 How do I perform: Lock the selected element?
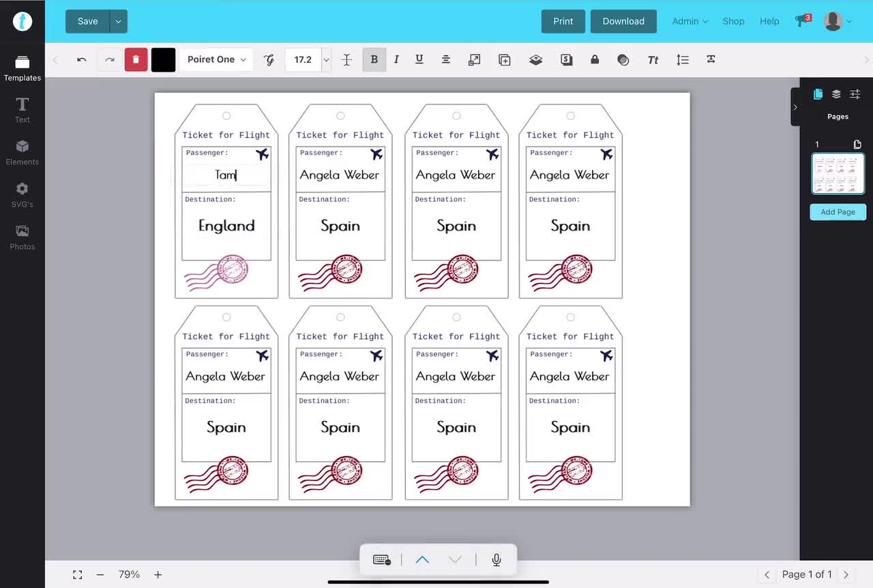[595, 59]
